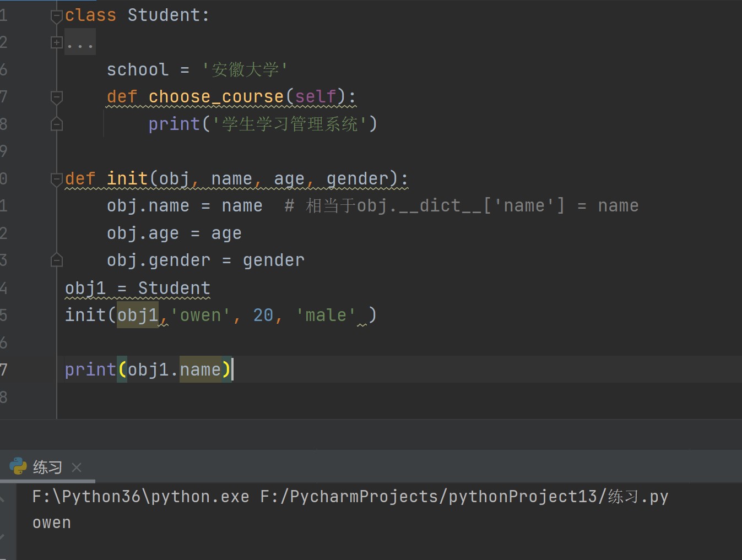The height and width of the screenshot is (560, 742).
Task: Click the python.exe path in console output
Action: pyautogui.click(x=140, y=497)
